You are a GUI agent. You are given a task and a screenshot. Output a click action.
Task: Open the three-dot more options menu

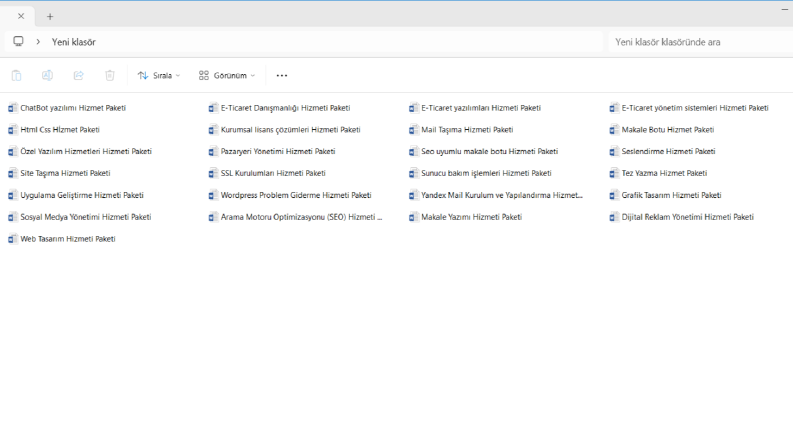tap(282, 75)
